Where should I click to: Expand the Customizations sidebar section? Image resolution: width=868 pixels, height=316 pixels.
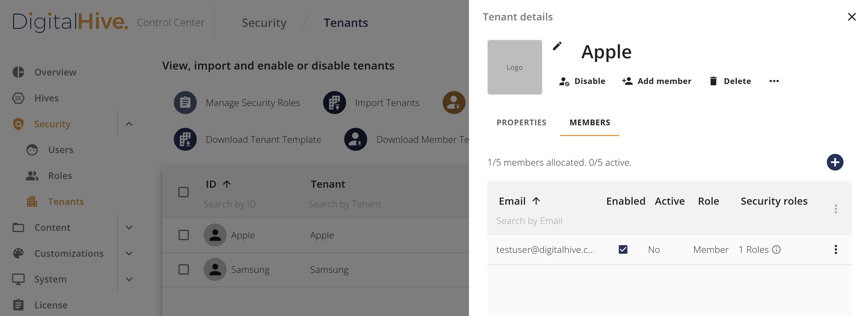(129, 253)
